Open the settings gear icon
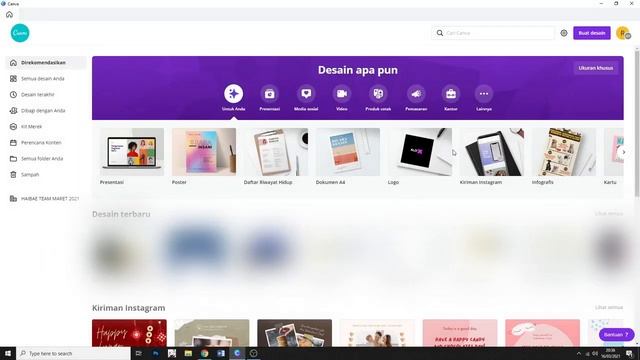 (564, 33)
